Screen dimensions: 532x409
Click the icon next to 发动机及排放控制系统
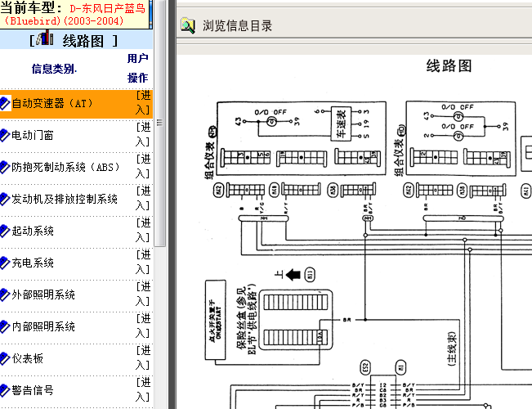5,200
